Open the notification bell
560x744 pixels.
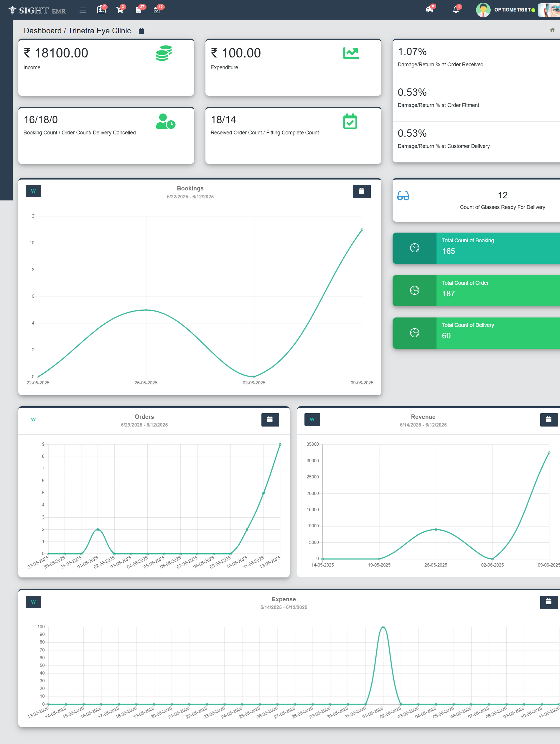tap(456, 9)
